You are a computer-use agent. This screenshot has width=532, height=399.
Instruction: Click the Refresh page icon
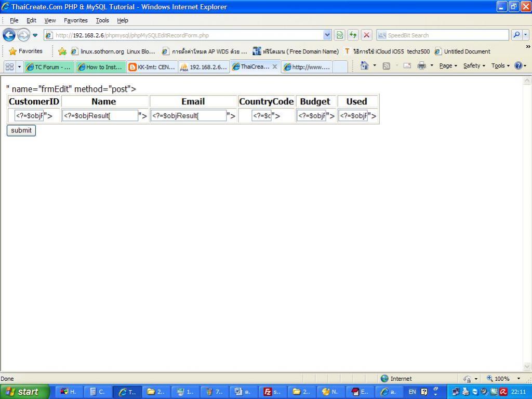pos(353,35)
